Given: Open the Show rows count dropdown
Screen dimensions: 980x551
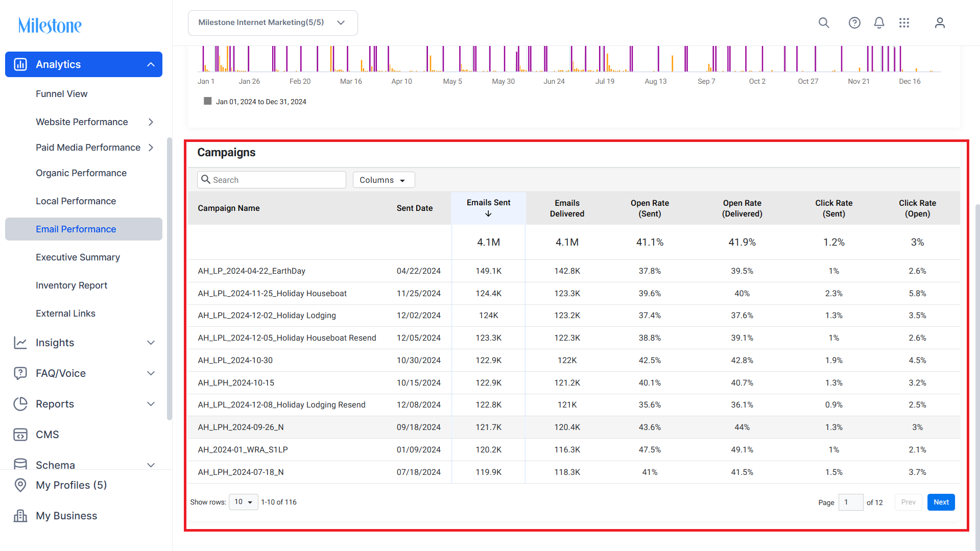Looking at the screenshot, I should pos(244,502).
